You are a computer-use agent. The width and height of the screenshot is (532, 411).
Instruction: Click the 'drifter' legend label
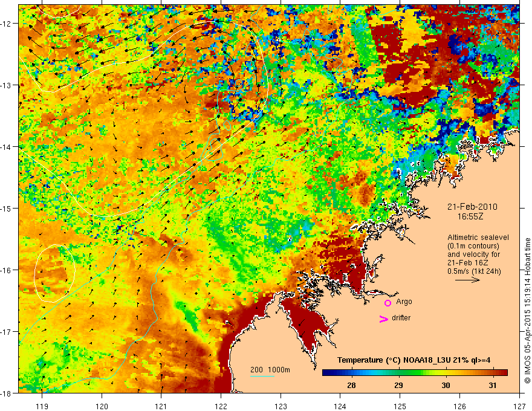(x=401, y=318)
